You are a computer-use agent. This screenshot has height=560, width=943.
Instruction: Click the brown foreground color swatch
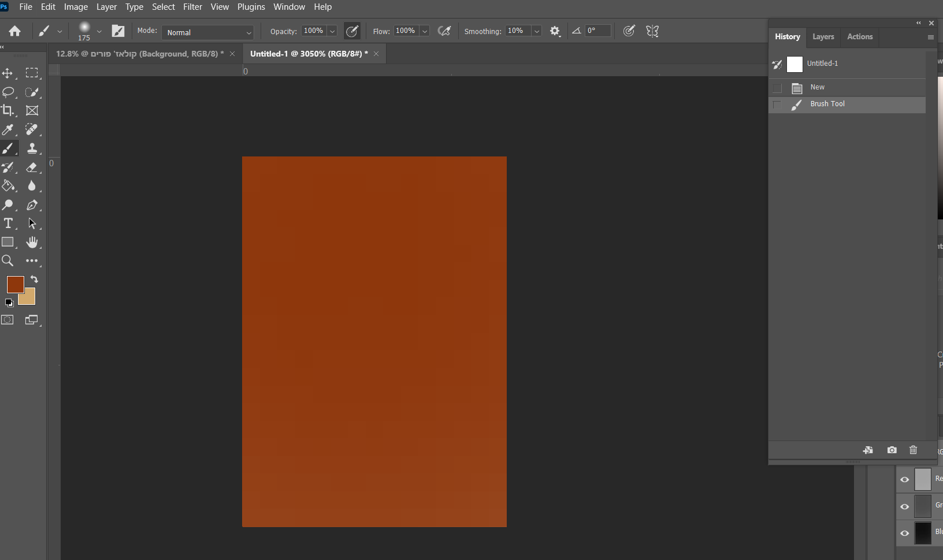click(x=14, y=284)
